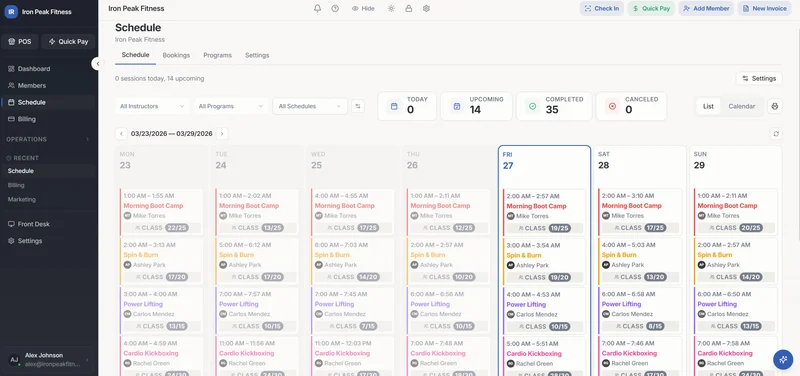Open the notifications bell icon

(317, 9)
